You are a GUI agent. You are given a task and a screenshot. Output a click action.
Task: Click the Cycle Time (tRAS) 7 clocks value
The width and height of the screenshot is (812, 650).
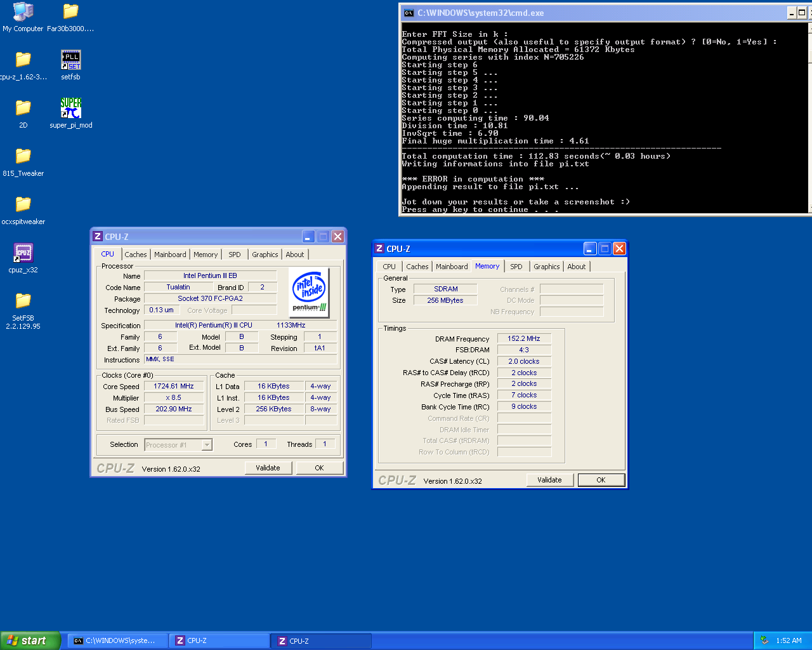click(524, 395)
